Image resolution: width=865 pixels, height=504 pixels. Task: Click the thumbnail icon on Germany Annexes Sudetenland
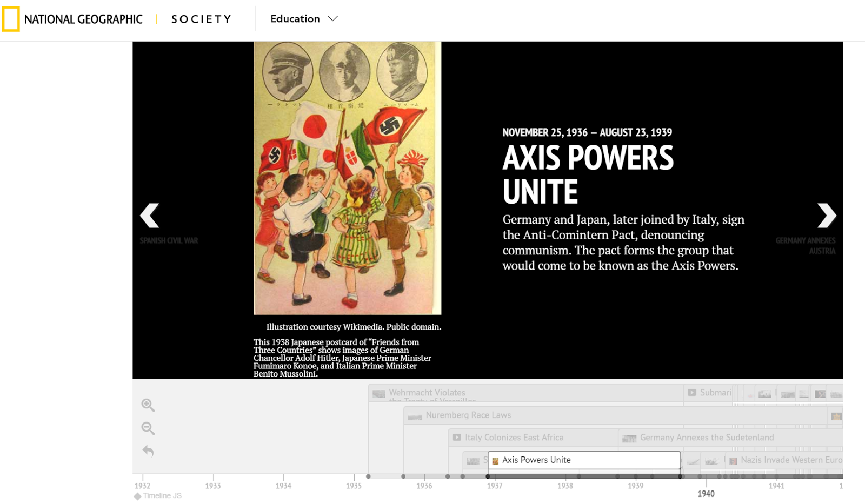click(629, 438)
